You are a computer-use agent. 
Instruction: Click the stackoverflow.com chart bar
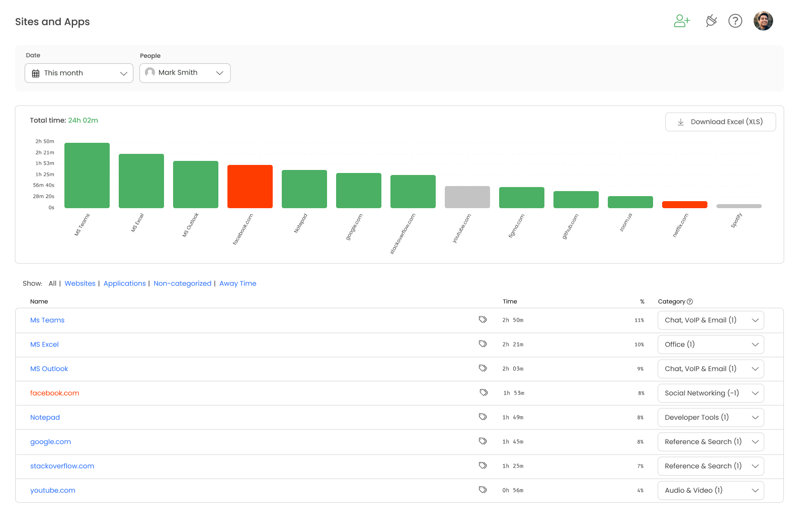[413, 192]
